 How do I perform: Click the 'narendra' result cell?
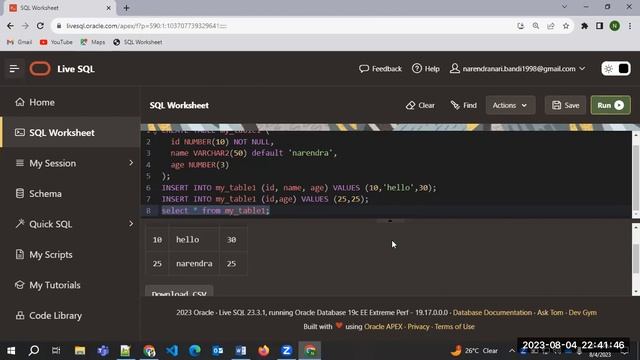tap(194, 264)
